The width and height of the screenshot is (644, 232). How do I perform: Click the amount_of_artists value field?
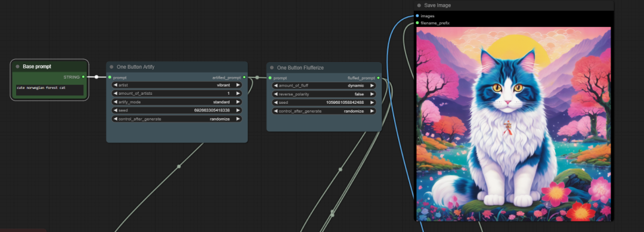point(177,94)
